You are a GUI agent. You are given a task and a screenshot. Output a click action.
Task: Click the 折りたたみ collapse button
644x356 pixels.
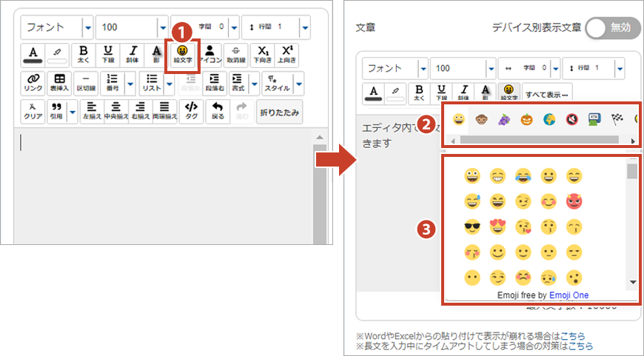(279, 112)
